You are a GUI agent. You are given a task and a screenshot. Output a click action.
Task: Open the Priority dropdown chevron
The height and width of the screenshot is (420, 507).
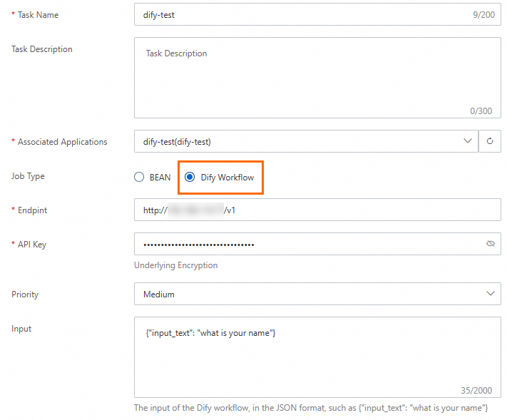coord(491,294)
